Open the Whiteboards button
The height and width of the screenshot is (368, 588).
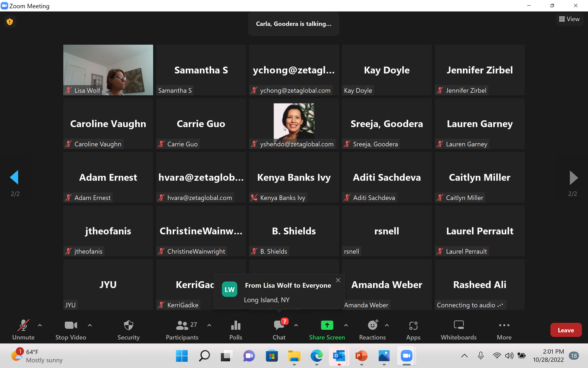click(x=459, y=330)
